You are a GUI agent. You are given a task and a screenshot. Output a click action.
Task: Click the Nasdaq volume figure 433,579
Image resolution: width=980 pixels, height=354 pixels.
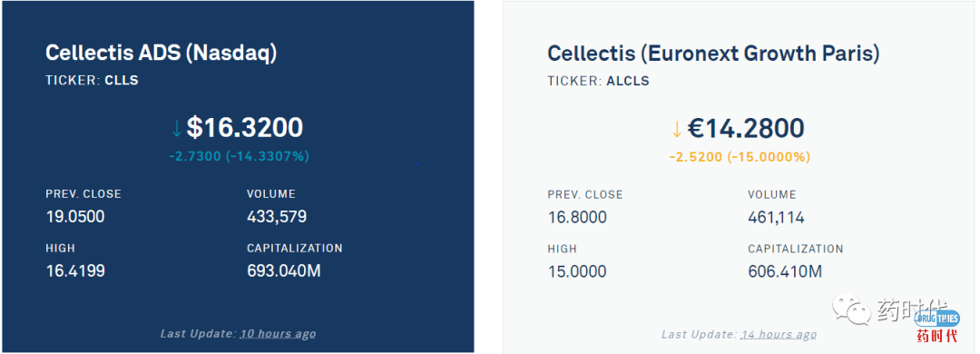click(x=277, y=217)
